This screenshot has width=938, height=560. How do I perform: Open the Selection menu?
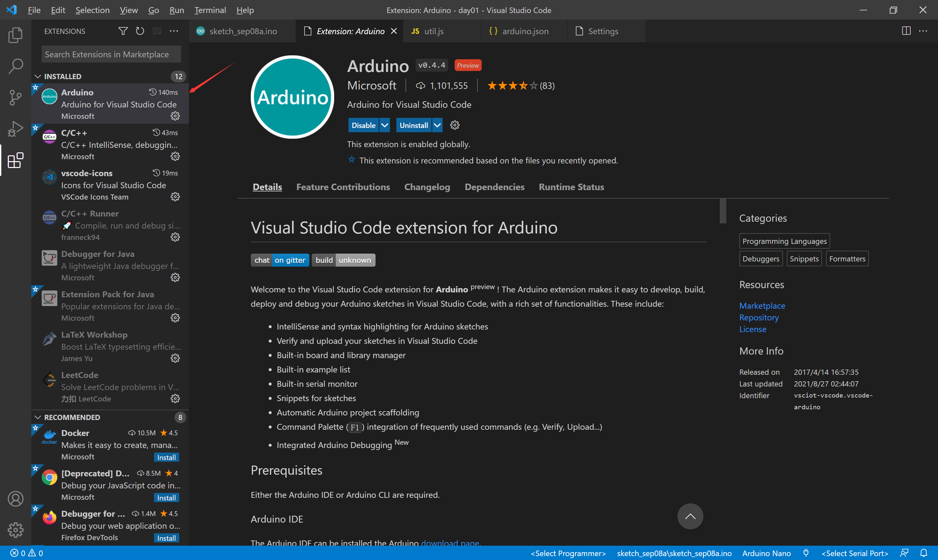tap(92, 10)
